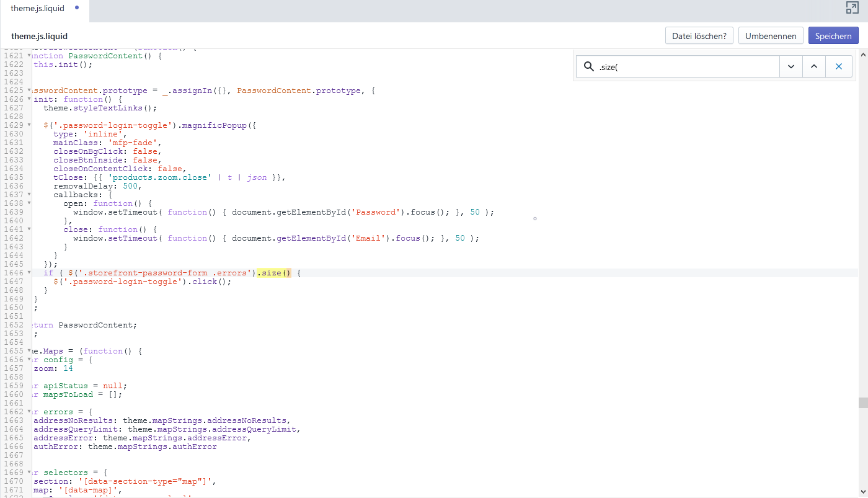
Task: Click closeOnBgClick: false line
Action: [x=108, y=151]
